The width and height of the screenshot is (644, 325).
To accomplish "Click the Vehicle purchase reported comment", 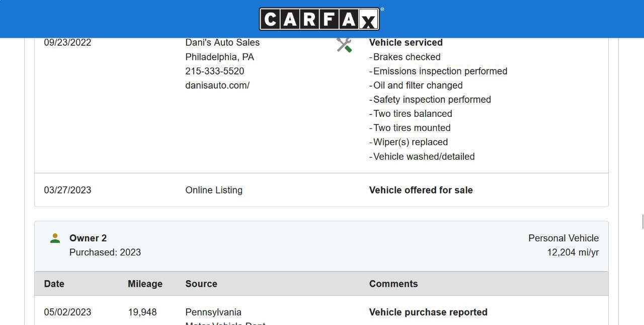I will point(428,312).
